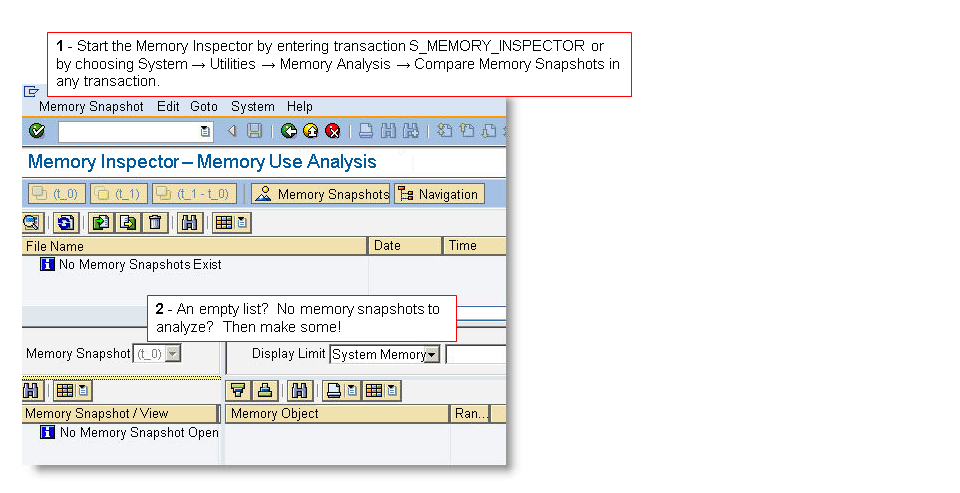Click the File Name column header

click(x=194, y=246)
